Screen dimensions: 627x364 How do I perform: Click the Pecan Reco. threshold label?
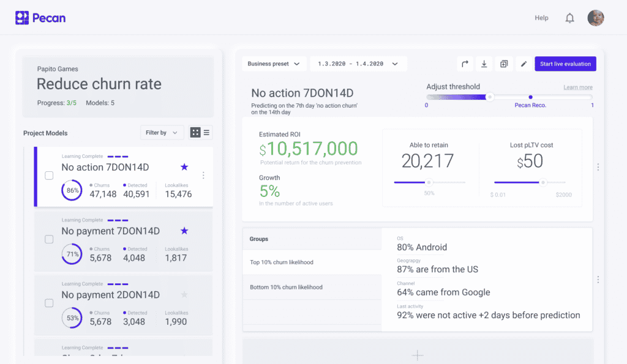pos(530,105)
